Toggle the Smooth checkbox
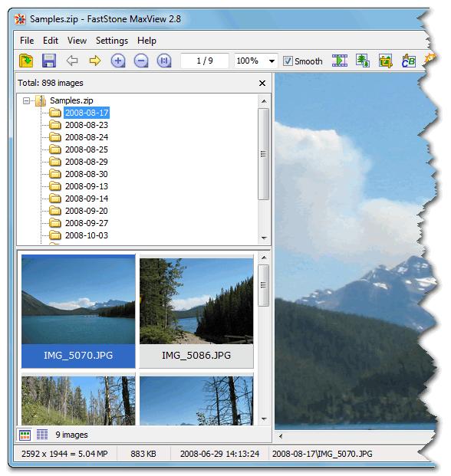The height and width of the screenshot is (476, 451). (288, 61)
